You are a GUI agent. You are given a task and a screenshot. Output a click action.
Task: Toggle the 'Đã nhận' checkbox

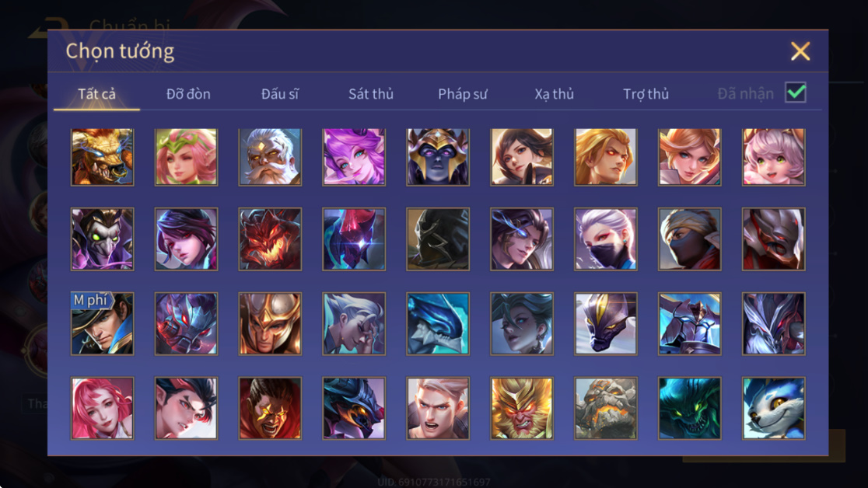[x=796, y=92]
